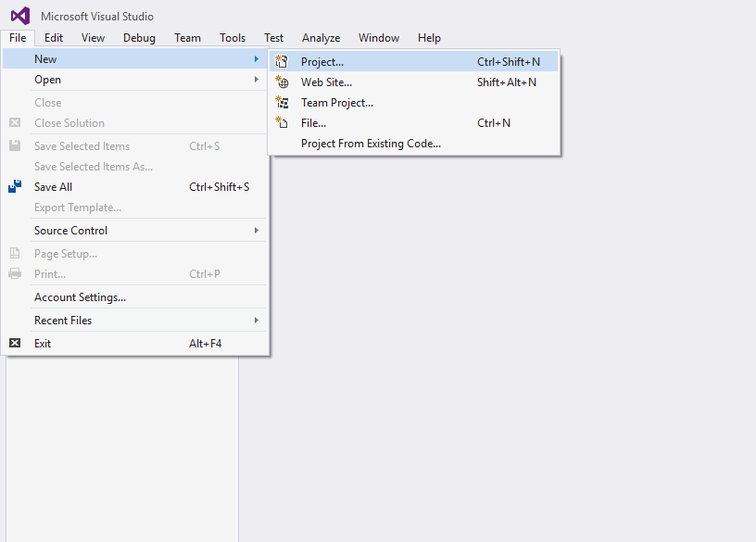Click the Microsoft Visual Studio title text

[97, 17]
